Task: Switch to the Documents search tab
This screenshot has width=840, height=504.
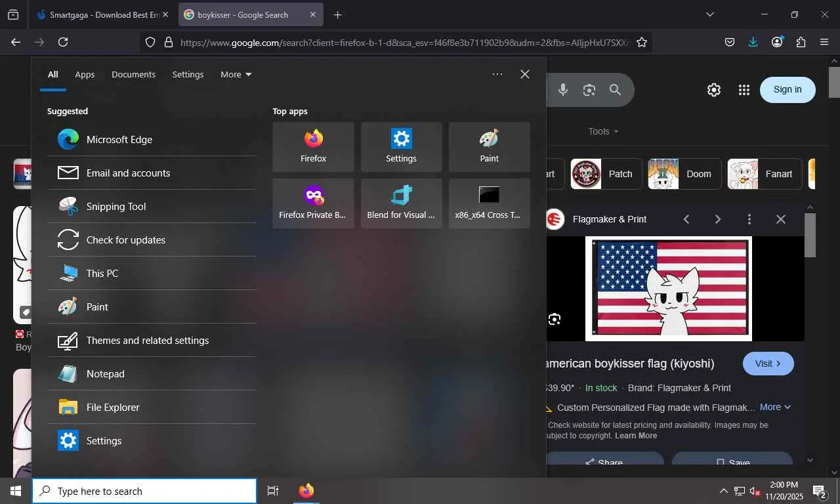Action: (133, 74)
